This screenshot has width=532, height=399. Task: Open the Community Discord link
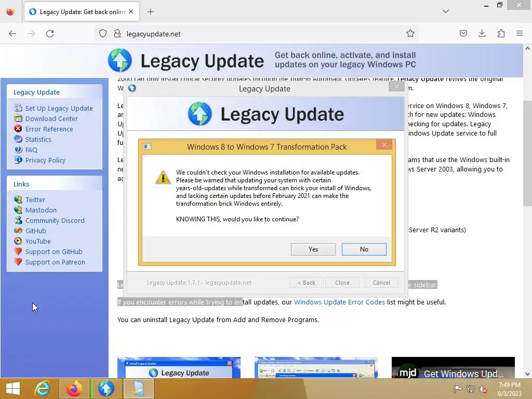tap(55, 220)
